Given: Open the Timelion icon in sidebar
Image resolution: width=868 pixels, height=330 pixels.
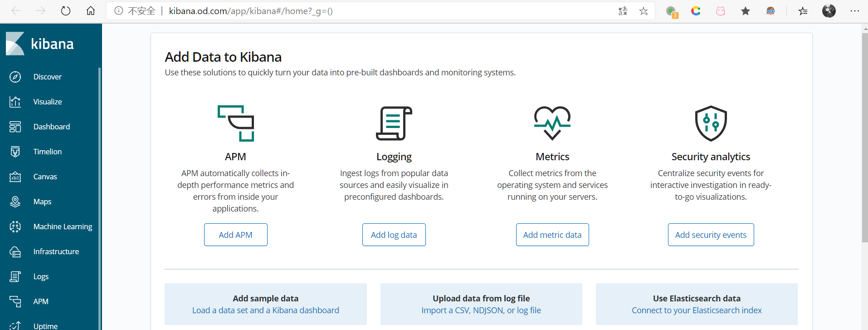Looking at the screenshot, I should tap(15, 152).
